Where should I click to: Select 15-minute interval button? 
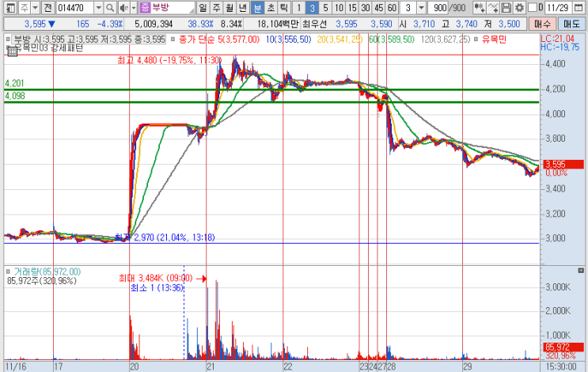[x=352, y=7]
